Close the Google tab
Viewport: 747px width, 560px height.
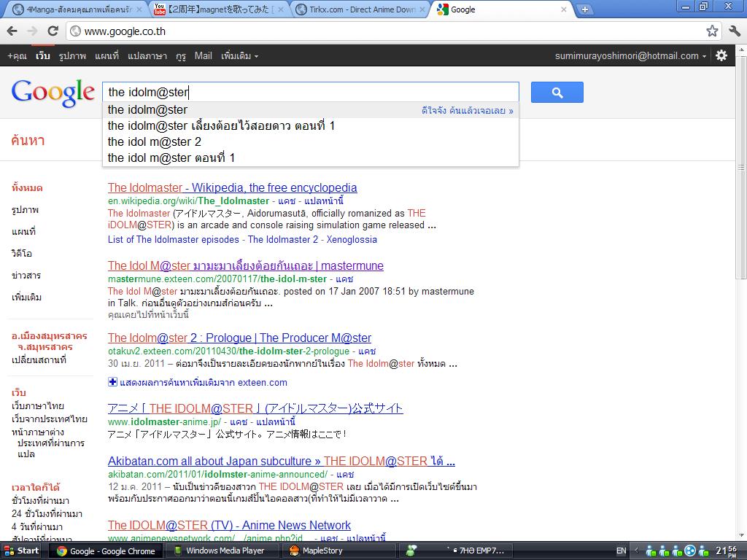[564, 9]
